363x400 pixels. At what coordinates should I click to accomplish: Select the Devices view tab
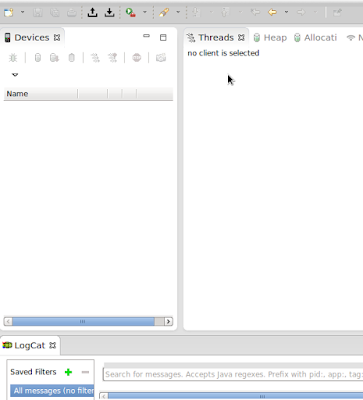(x=31, y=38)
